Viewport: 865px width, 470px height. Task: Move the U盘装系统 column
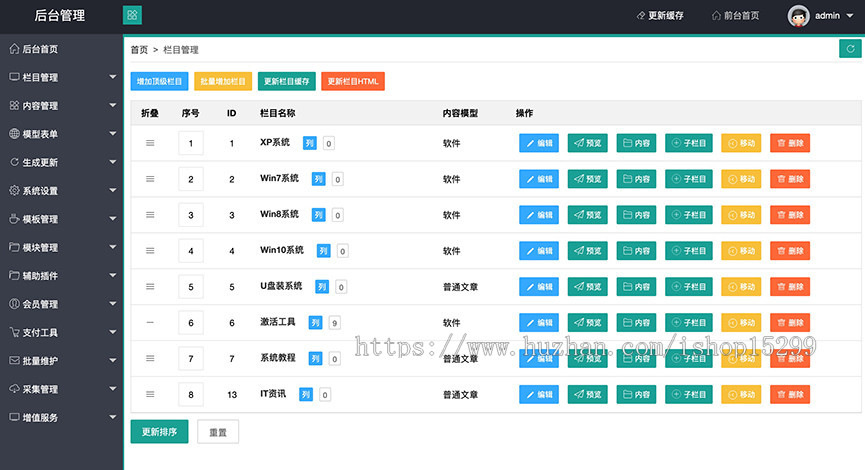coord(741,286)
